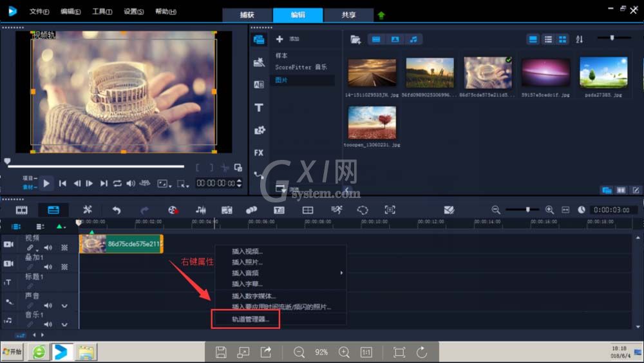This screenshot has height=363, width=644.
Task: Click the import media folder icon
Action: [355, 39]
